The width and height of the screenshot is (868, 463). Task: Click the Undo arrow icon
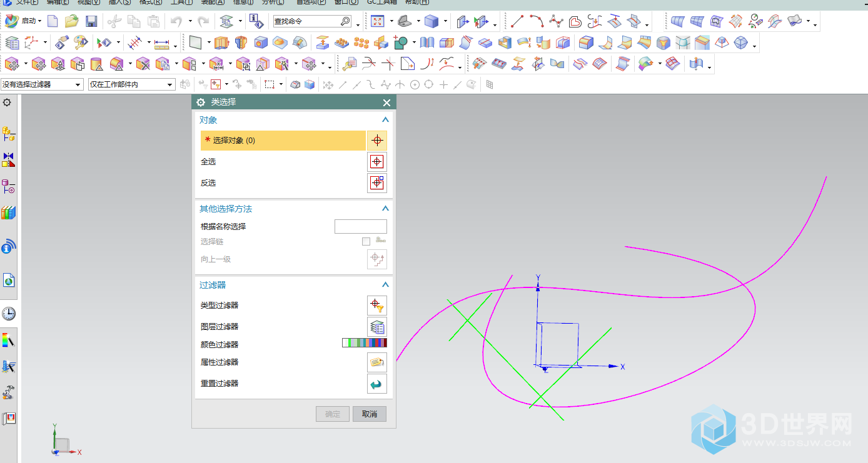(x=176, y=21)
